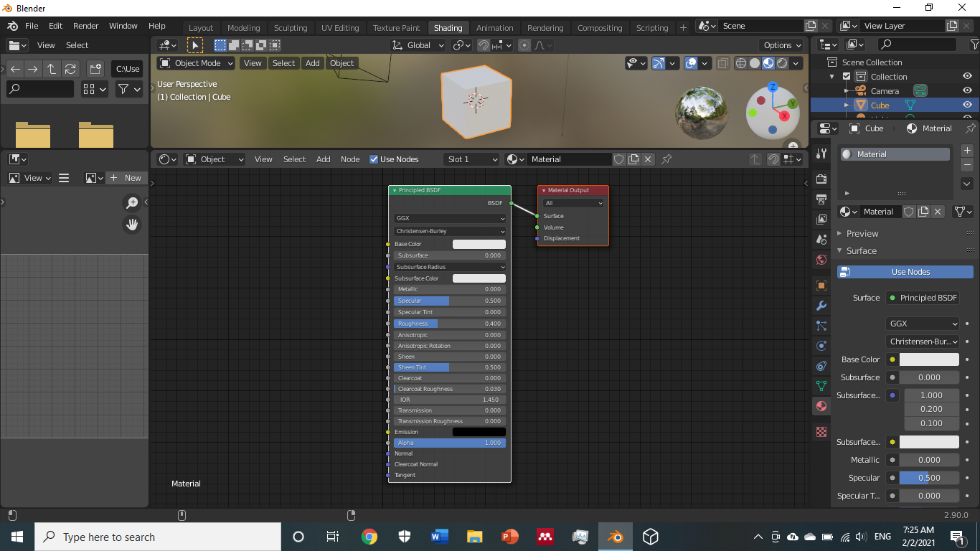This screenshot has height=551, width=980.
Task: Switch to rendered viewport shading
Action: tap(782, 63)
